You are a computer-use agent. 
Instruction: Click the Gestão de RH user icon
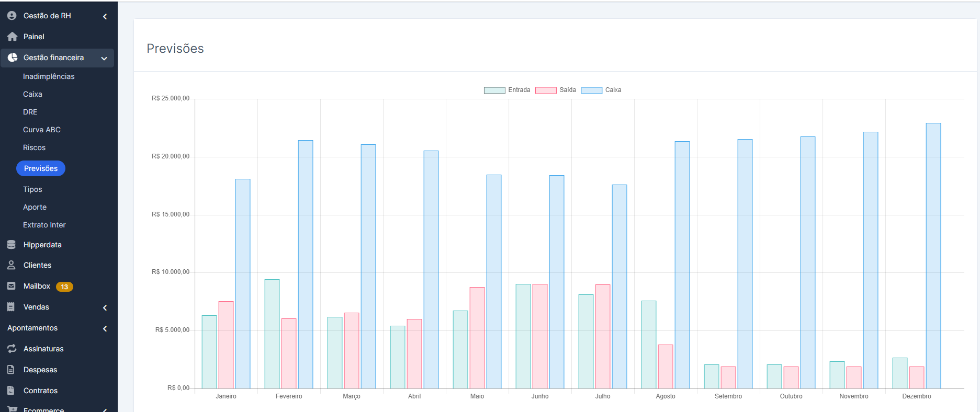(12, 16)
